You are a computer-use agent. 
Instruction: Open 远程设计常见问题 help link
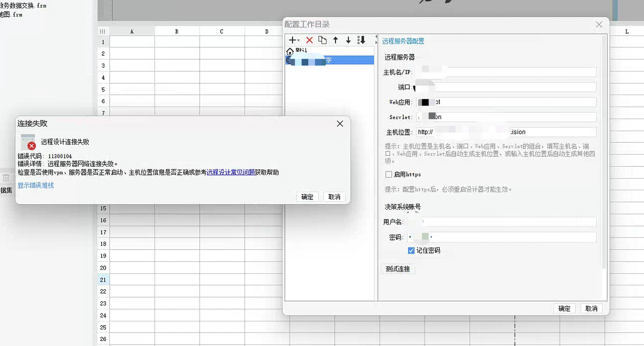click(231, 172)
